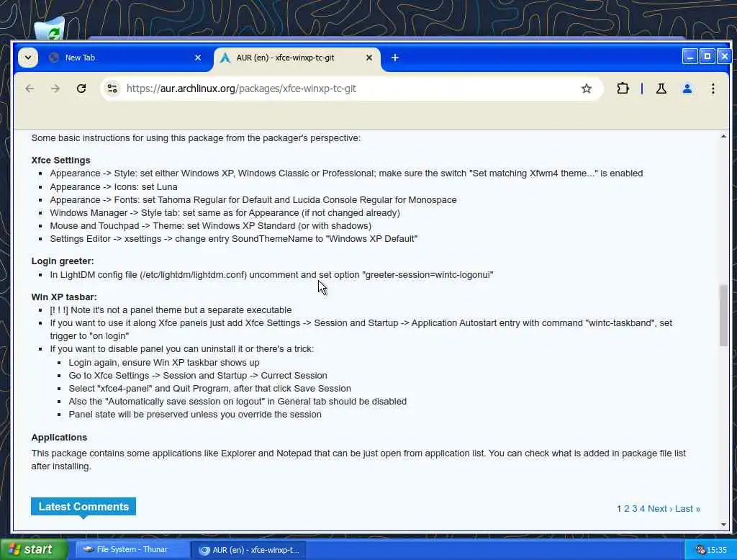Click the 'Windows Manager -> Style tab' line
Screen dimensions: 737x560
point(225,212)
